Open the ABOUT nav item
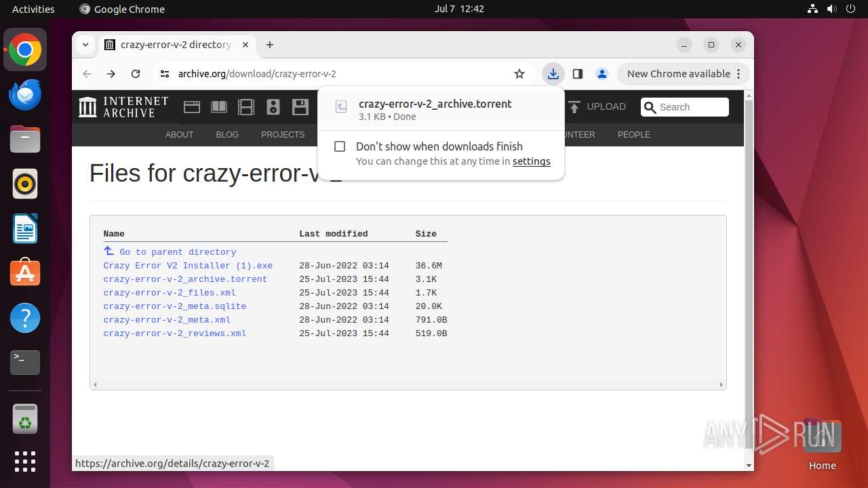 tap(180, 135)
